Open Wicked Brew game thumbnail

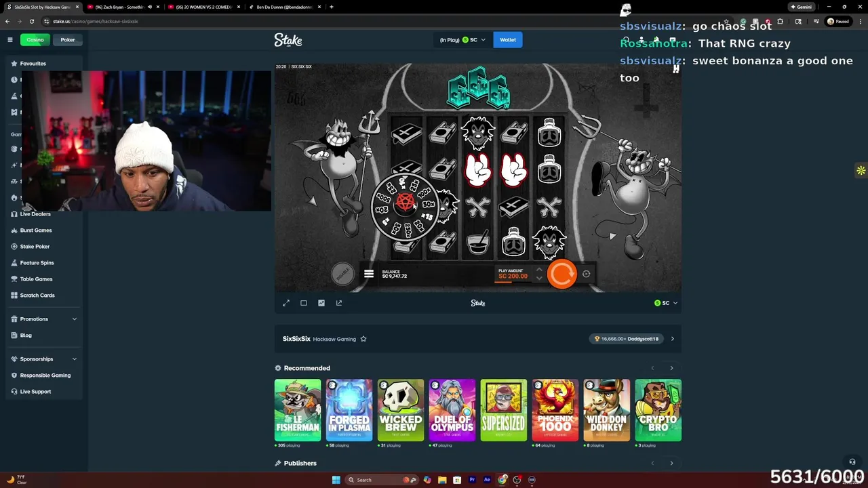(x=401, y=410)
